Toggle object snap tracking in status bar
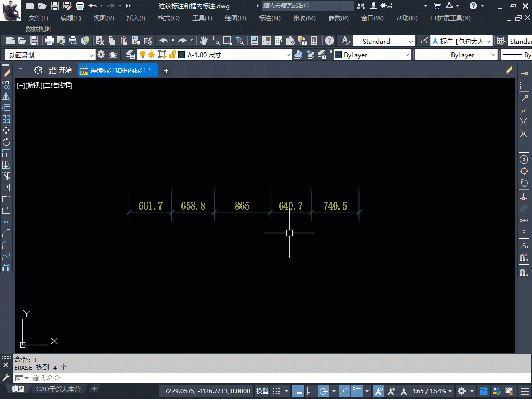 [x=344, y=391]
